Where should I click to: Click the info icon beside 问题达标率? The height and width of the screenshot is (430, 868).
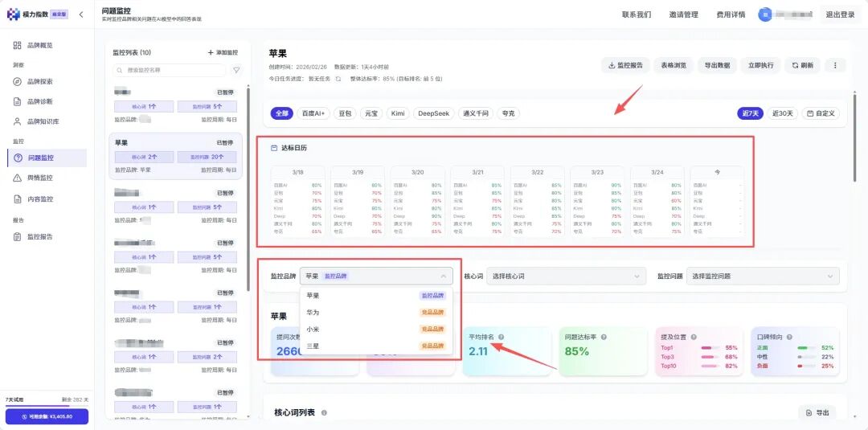pos(604,337)
